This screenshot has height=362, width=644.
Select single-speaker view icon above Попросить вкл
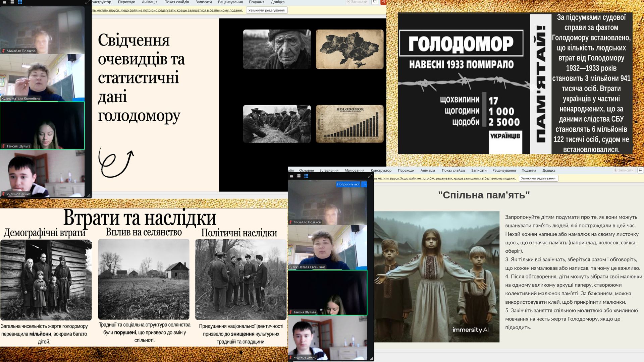pyautogui.click(x=291, y=176)
